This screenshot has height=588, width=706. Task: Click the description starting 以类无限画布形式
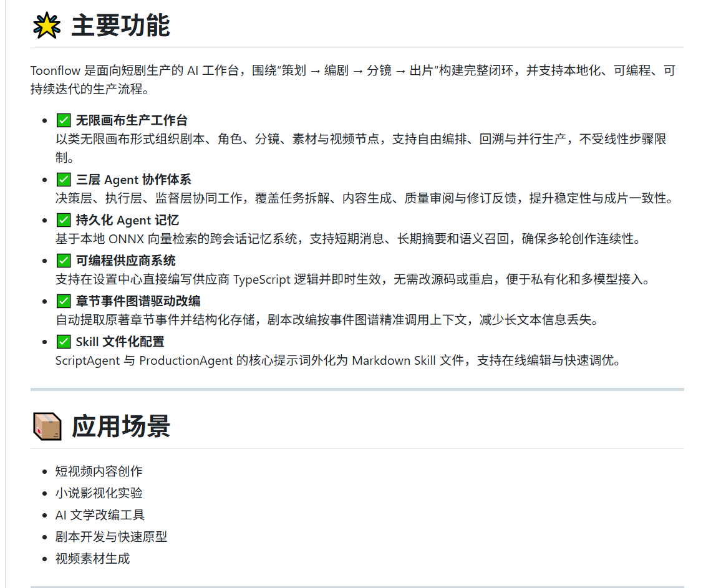[361, 148]
